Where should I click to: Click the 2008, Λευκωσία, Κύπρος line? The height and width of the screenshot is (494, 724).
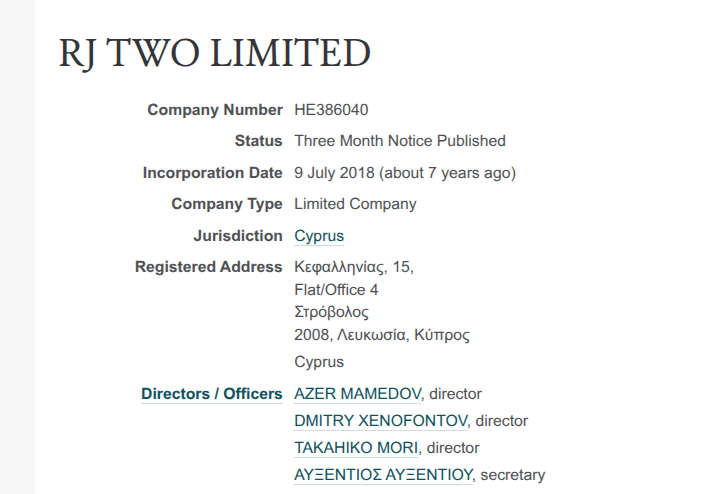(x=381, y=335)
